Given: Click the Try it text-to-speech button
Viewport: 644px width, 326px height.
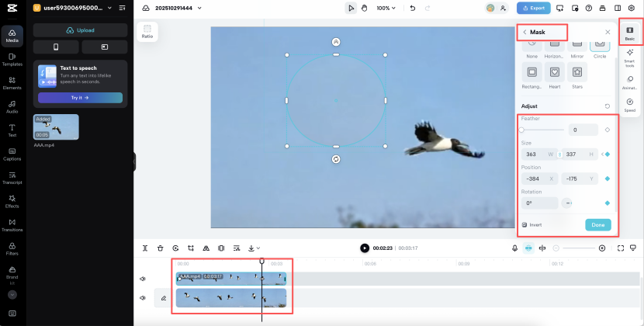Looking at the screenshot, I should point(80,98).
